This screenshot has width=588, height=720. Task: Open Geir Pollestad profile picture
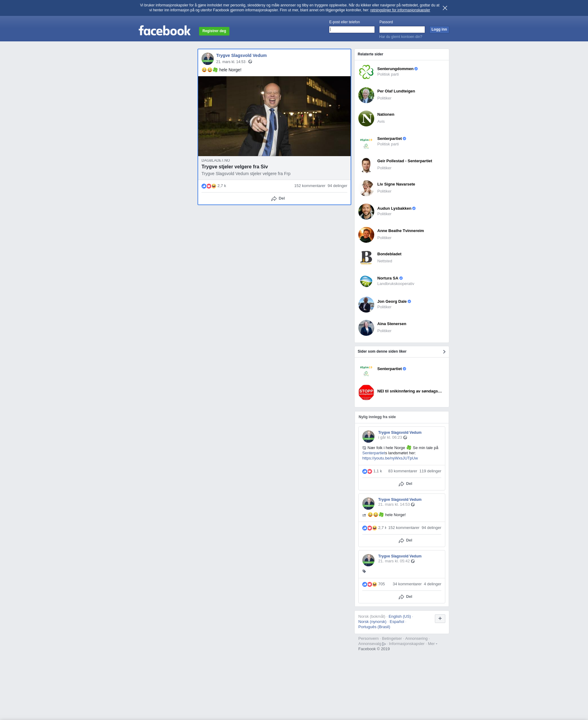[366, 165]
